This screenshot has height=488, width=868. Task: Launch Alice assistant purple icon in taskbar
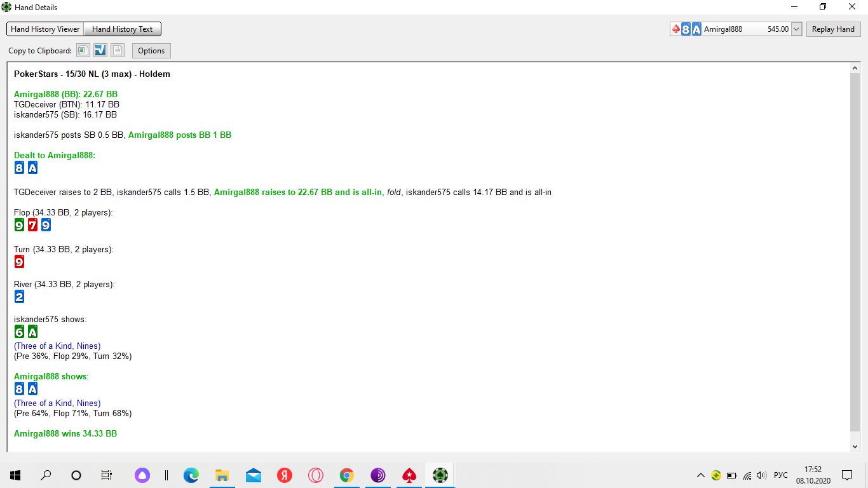point(142,475)
